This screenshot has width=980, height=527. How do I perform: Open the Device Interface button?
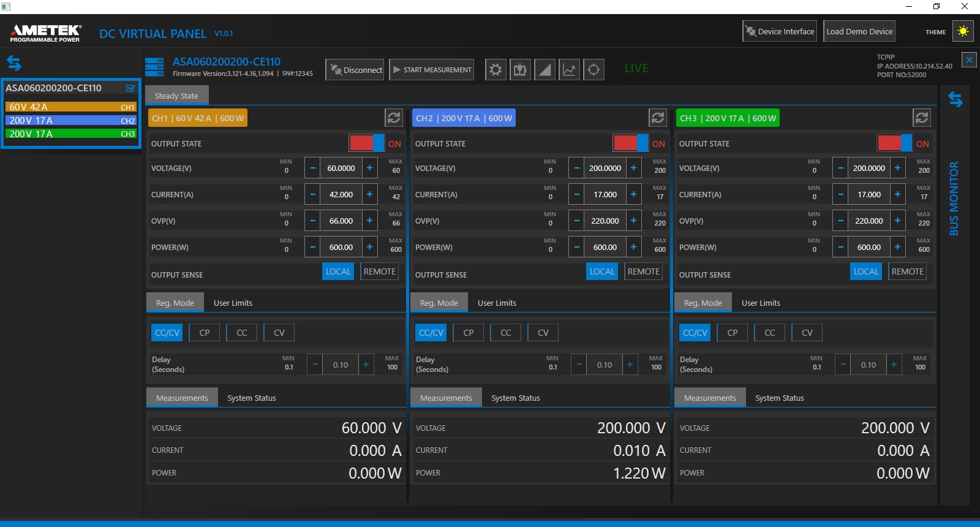(780, 31)
